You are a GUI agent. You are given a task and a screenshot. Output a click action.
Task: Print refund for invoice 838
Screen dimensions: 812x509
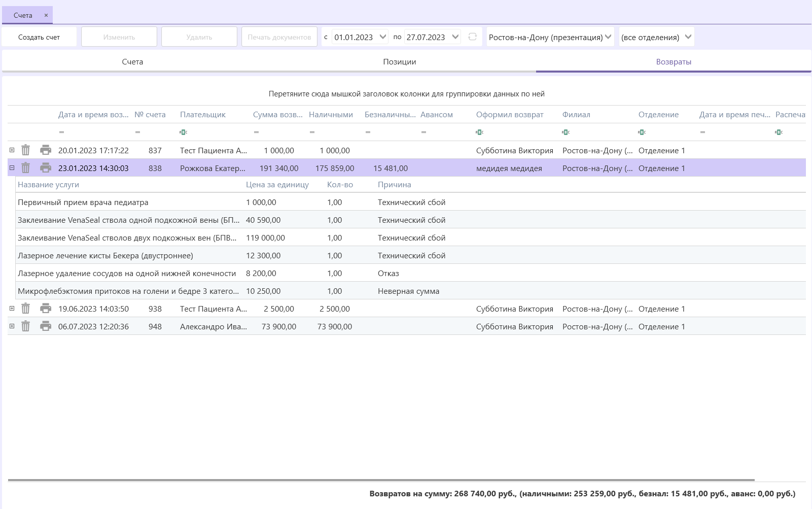(46, 168)
